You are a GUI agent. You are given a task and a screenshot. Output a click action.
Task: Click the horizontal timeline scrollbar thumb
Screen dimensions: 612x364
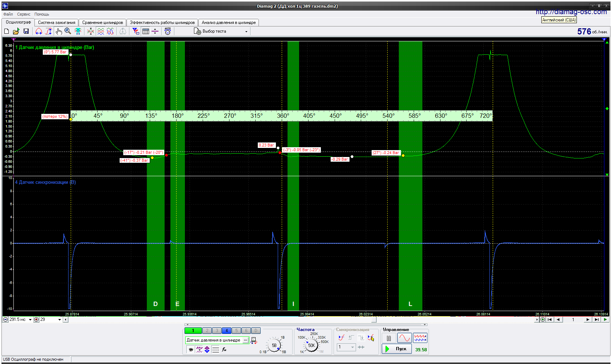click(x=374, y=320)
